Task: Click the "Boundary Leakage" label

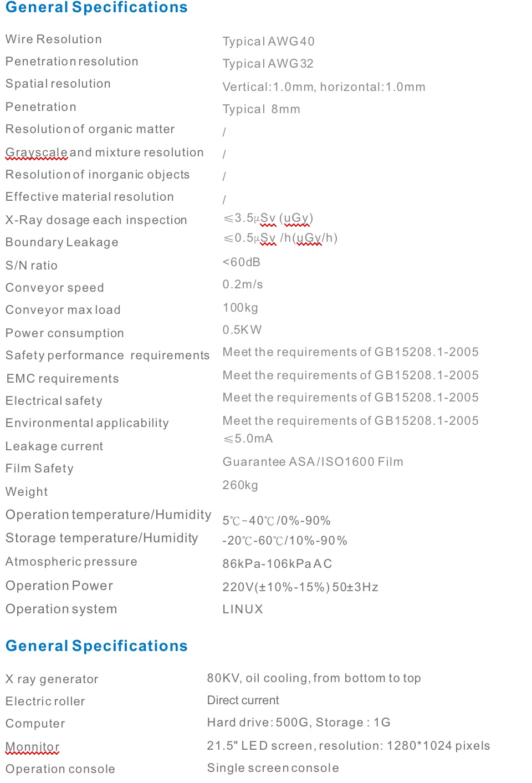Action: point(62,242)
